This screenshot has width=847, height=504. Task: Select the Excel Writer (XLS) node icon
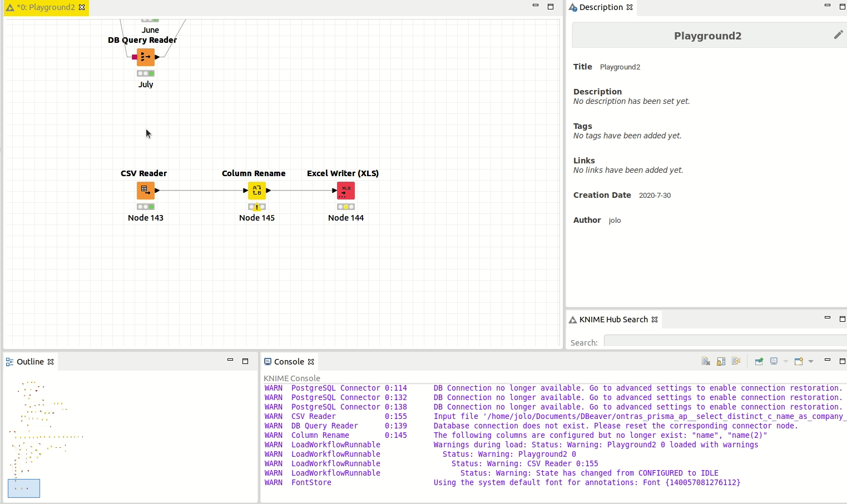(x=345, y=191)
